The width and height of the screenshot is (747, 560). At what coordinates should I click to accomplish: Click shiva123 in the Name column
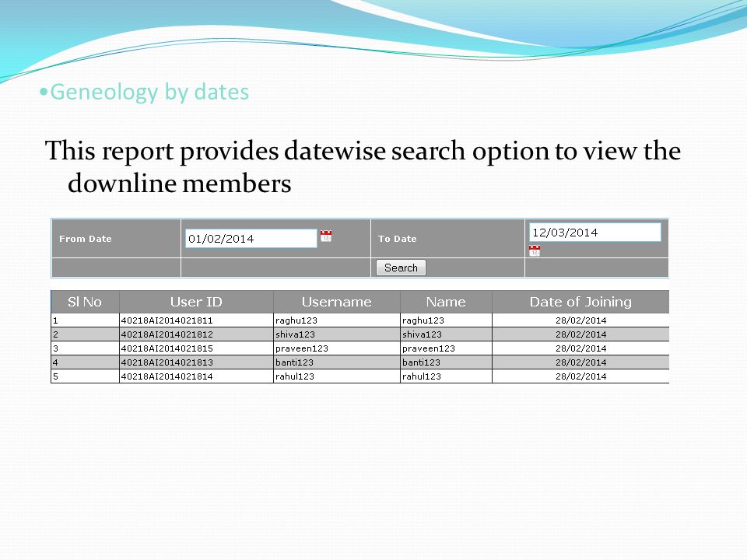pyautogui.click(x=422, y=334)
